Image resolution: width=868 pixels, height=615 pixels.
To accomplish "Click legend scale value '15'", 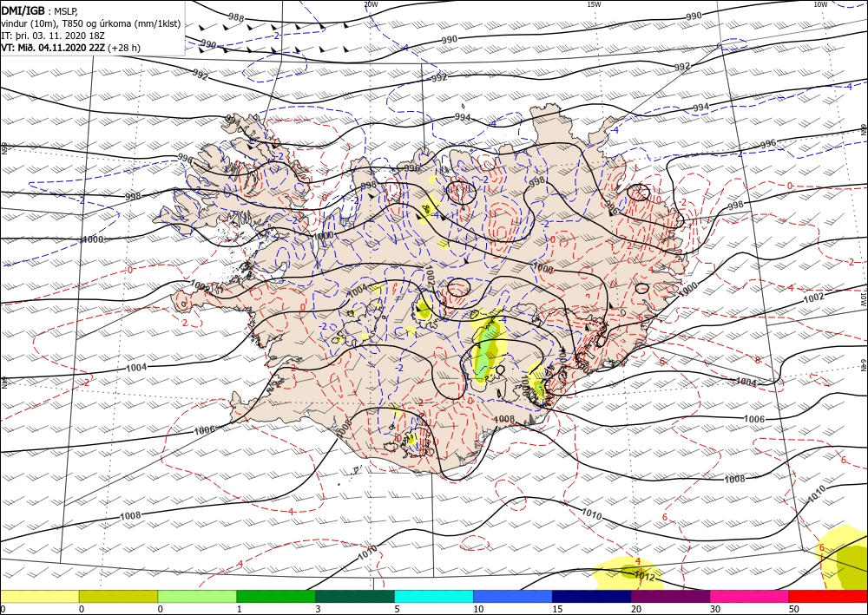I will (557, 609).
